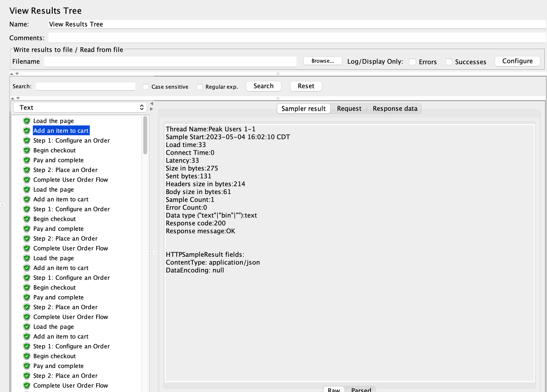
Task: Click the green checkmark icon on 'Step 1: Configure an Order'
Action: [27, 140]
